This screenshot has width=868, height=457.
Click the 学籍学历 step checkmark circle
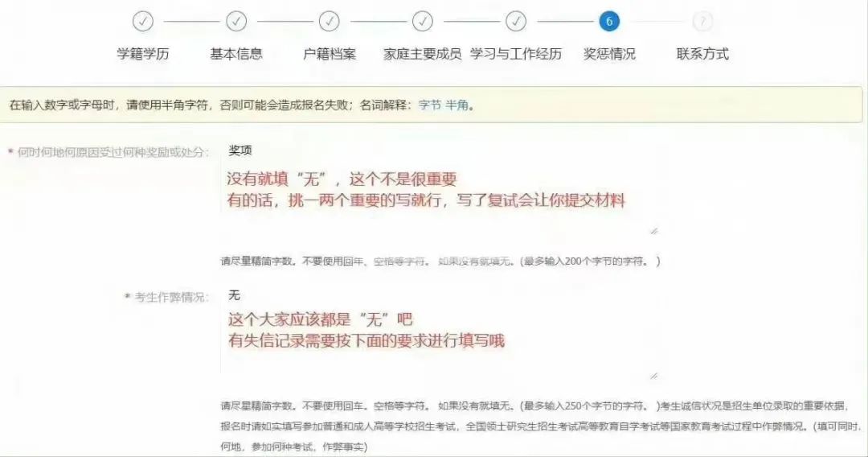point(143,22)
